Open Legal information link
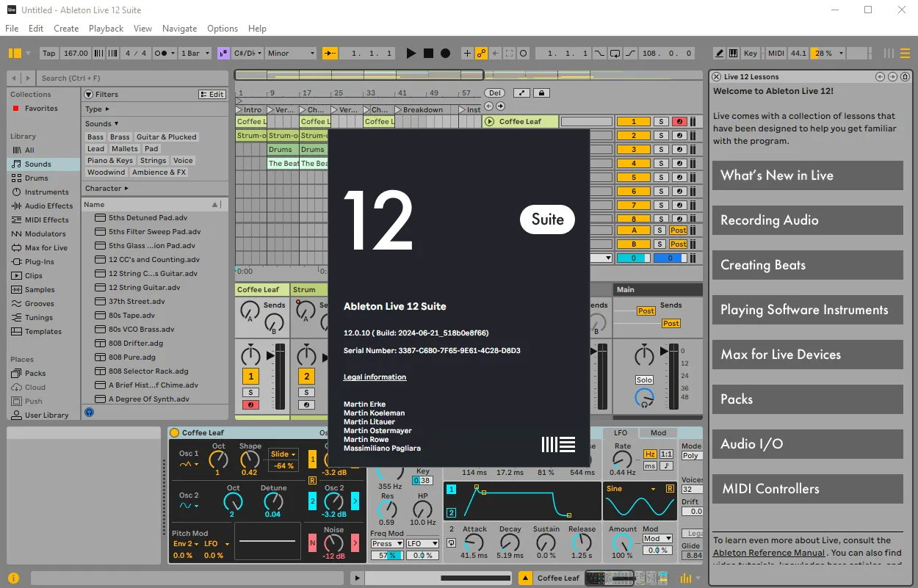 pyautogui.click(x=375, y=377)
